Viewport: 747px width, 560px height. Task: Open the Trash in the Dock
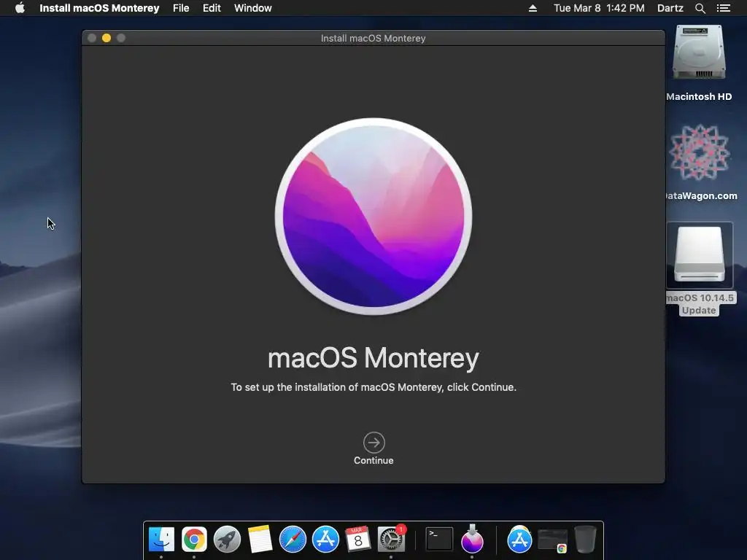pyautogui.click(x=586, y=540)
